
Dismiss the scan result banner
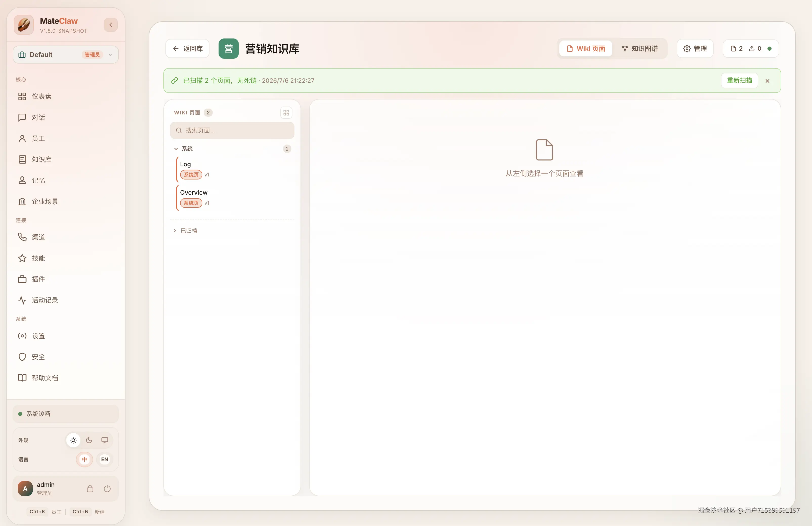[767, 81]
